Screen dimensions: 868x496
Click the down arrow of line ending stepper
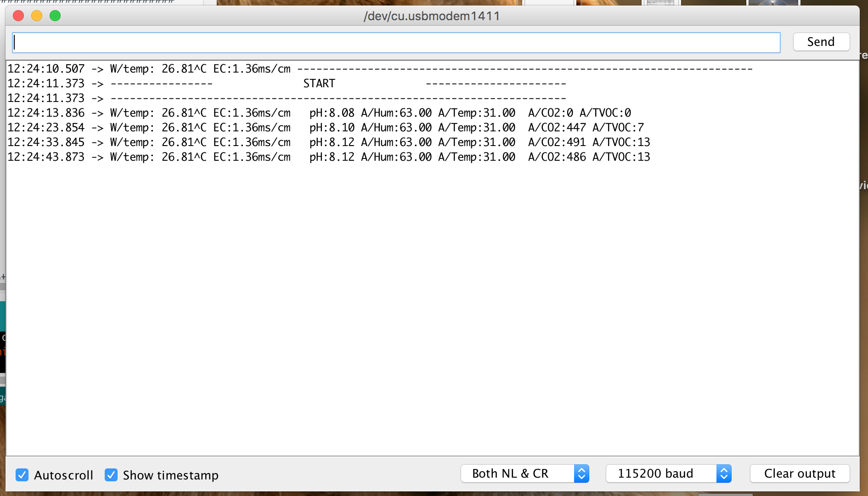[581, 477]
